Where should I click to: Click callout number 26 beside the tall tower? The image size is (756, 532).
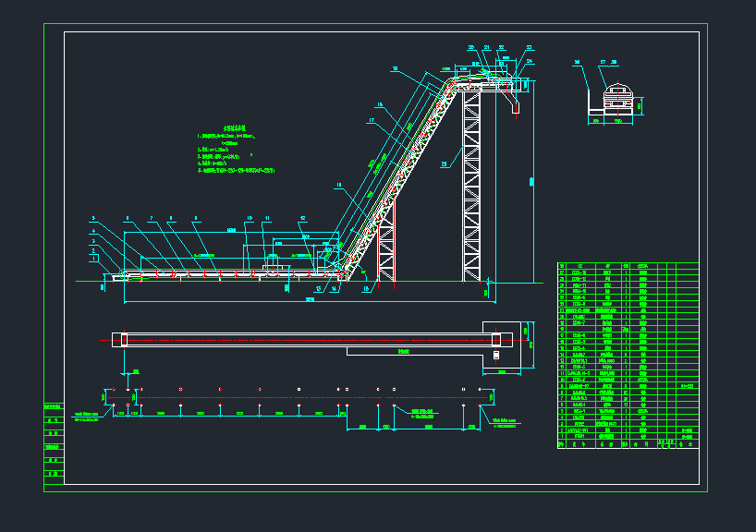click(x=444, y=163)
